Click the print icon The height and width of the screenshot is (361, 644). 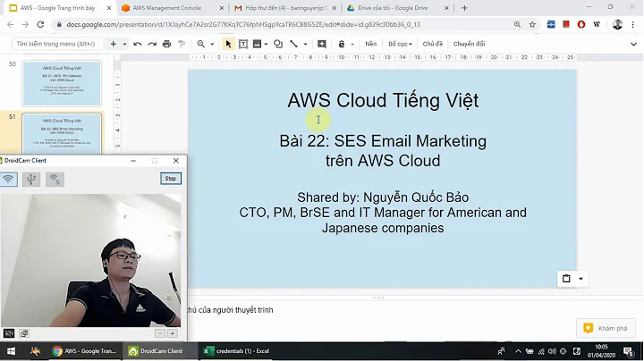[x=166, y=44]
